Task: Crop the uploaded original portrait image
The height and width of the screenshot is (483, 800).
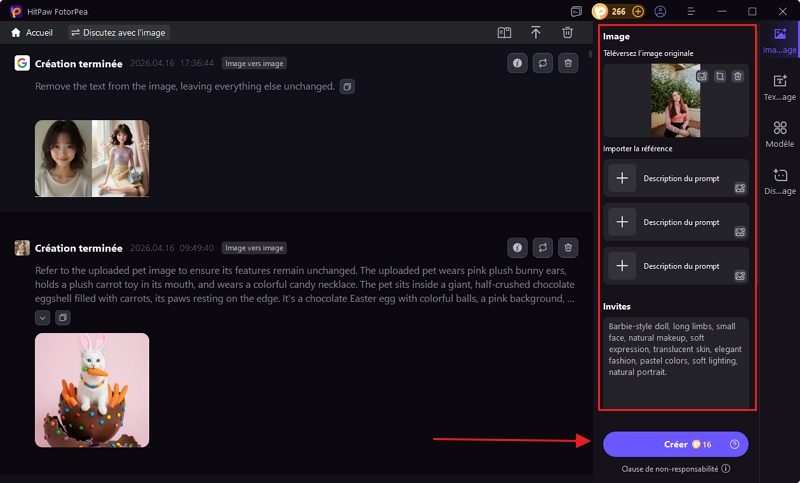Action: [x=719, y=76]
